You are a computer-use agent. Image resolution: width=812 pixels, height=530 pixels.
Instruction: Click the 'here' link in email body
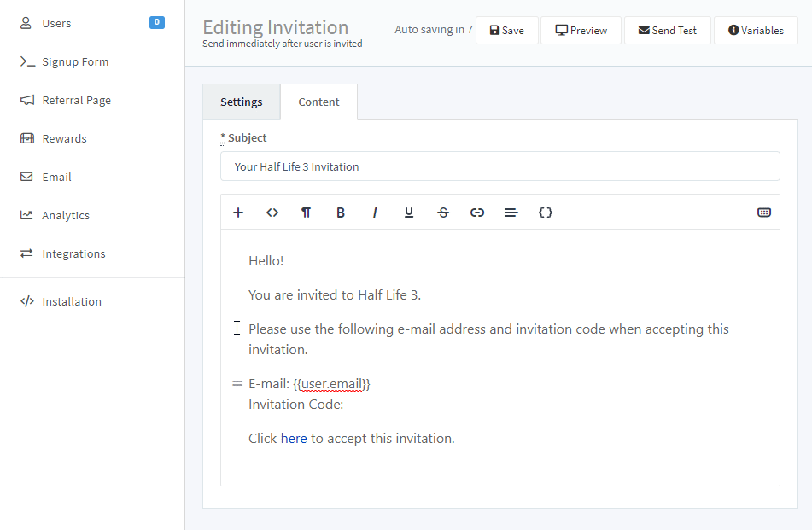[294, 439]
